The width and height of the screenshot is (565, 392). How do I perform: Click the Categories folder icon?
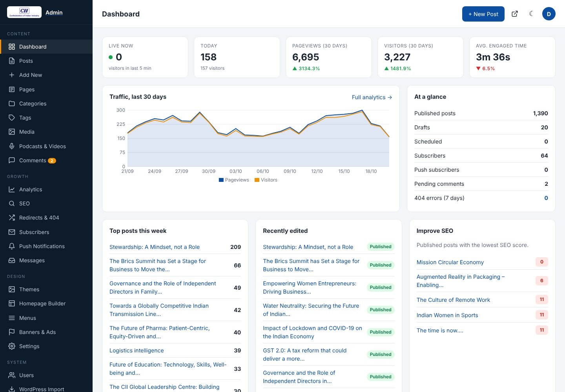12,103
